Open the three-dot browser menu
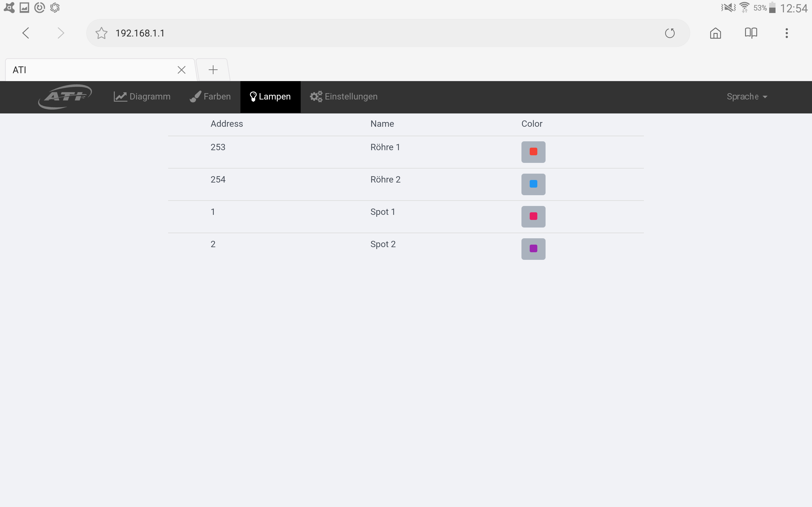The width and height of the screenshot is (812, 507). pyautogui.click(x=787, y=33)
